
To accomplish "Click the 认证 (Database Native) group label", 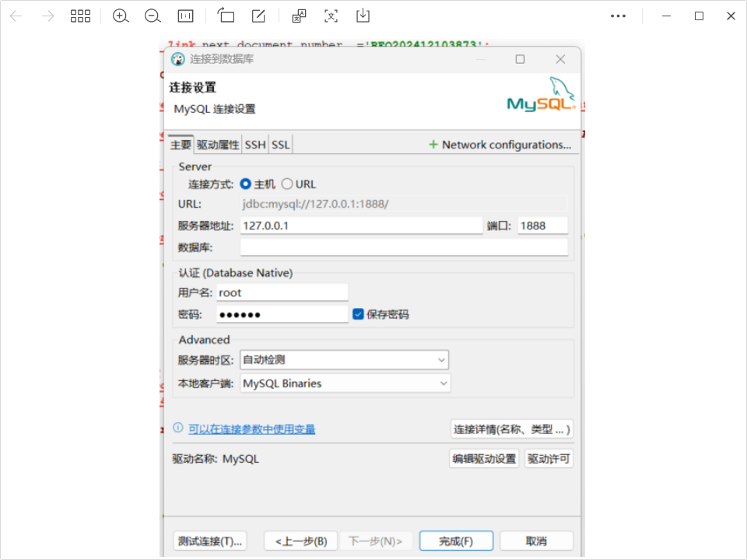I will tap(235, 273).
